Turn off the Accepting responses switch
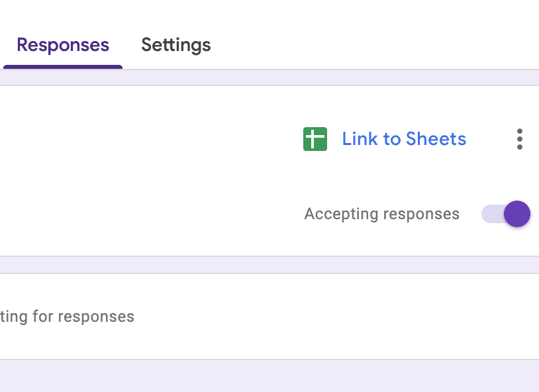Viewport: 539px width, 392px height. click(x=506, y=214)
